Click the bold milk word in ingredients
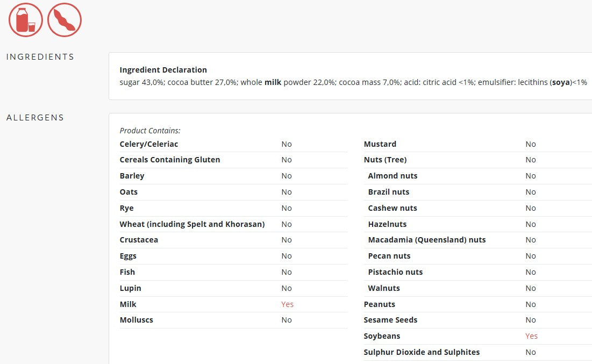592x364 pixels. (273, 83)
